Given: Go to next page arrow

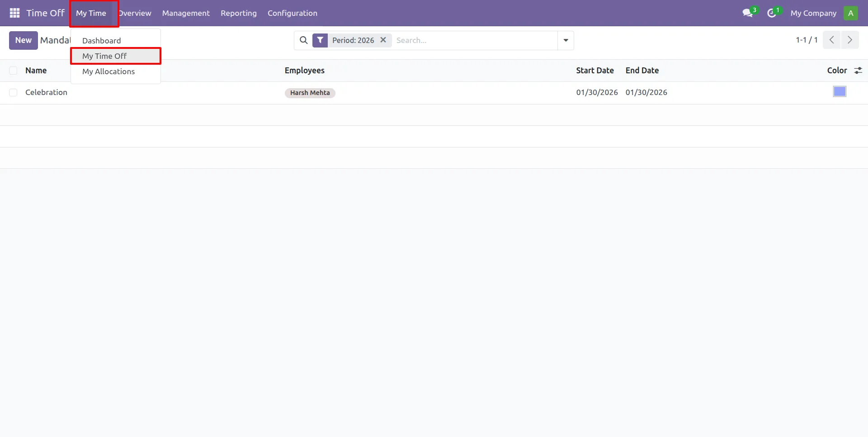Looking at the screenshot, I should pyautogui.click(x=849, y=40).
